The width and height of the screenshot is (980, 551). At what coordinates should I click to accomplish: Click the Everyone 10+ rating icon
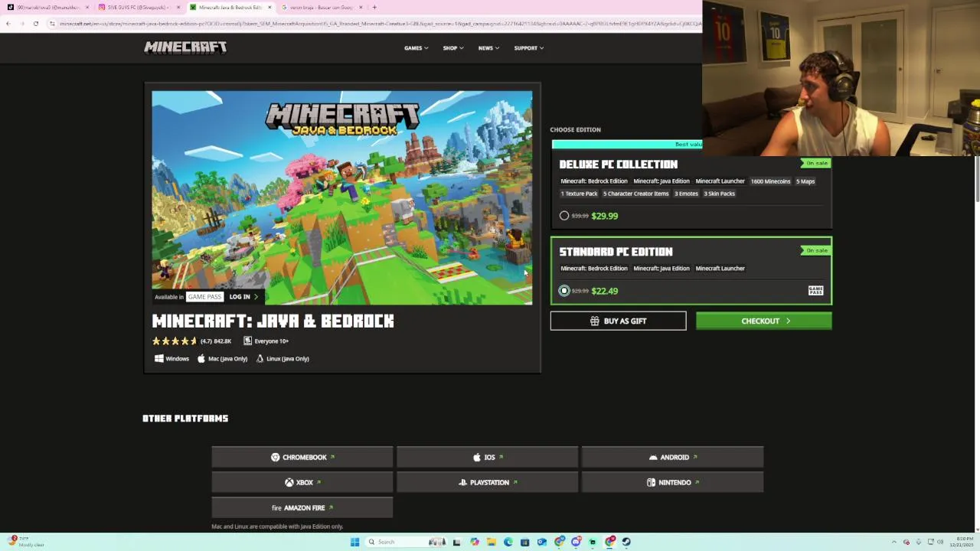[x=247, y=341]
